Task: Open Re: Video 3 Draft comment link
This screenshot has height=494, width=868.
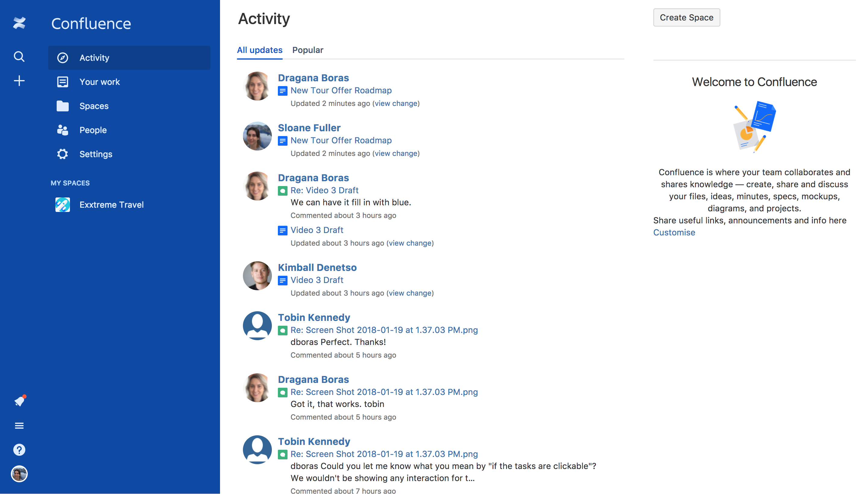Action: click(324, 190)
